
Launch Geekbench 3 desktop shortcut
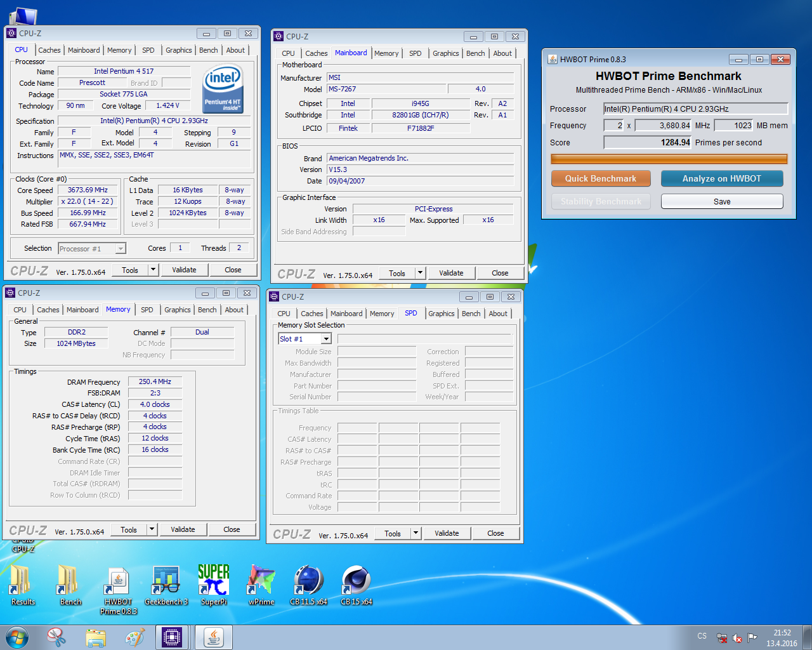tap(166, 585)
